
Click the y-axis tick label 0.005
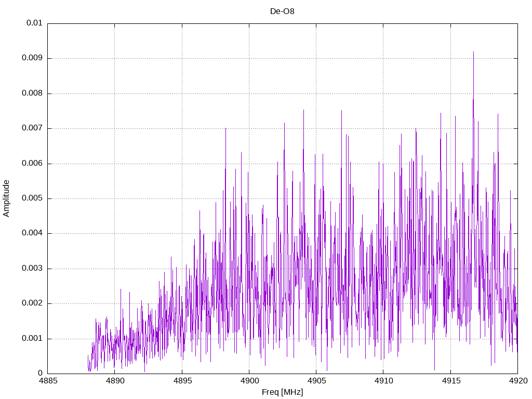pyautogui.click(x=32, y=198)
